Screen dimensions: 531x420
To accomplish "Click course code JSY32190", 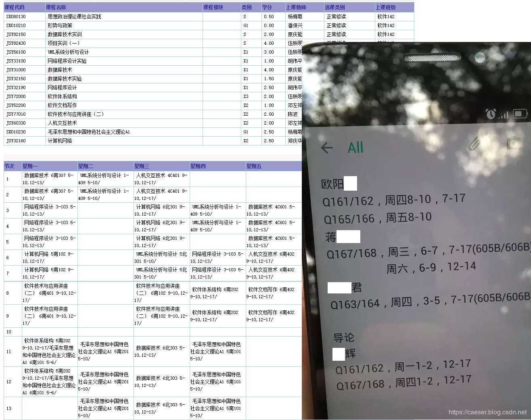I will pos(16,87).
